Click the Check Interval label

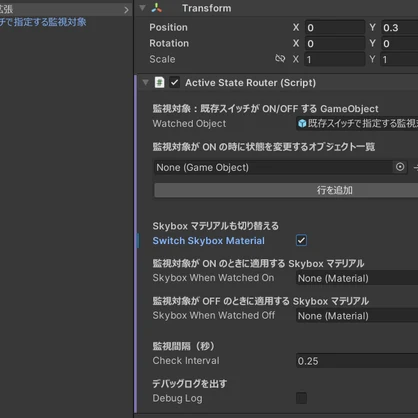click(x=186, y=361)
